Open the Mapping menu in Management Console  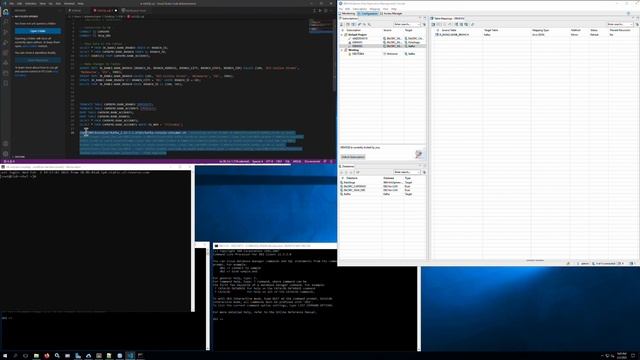coord(375,9)
